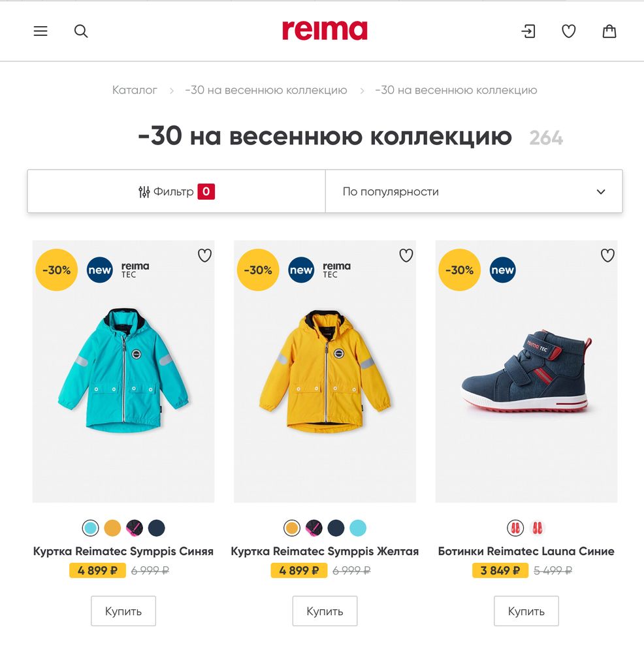The width and height of the screenshot is (644, 653).
Task: Go to Reima logo homepage
Action: point(325,31)
